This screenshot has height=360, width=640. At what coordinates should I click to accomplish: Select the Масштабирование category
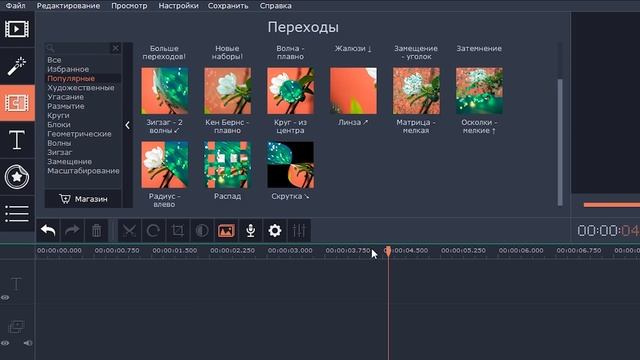(83, 171)
